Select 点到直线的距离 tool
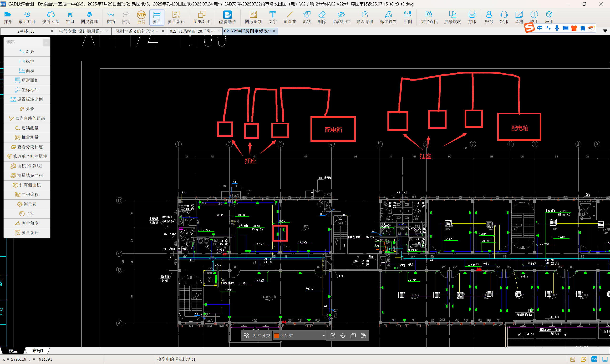Viewport: 610px width, 364px height. click(x=27, y=118)
